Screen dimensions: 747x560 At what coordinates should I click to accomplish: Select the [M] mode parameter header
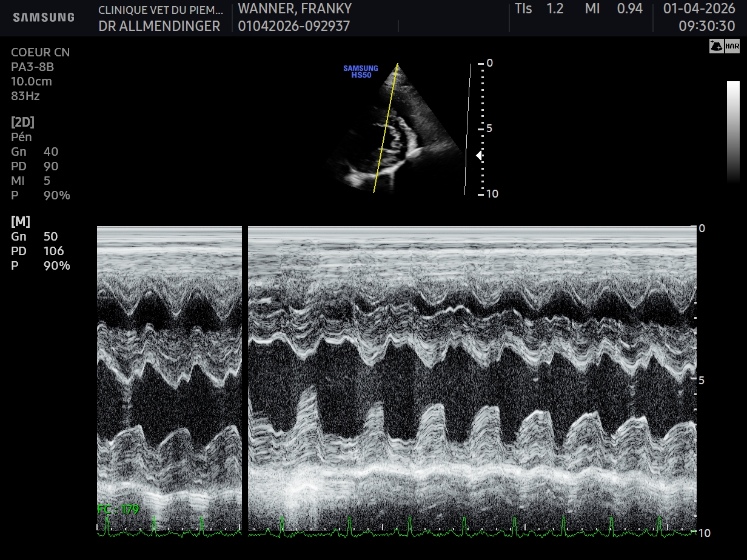21,221
